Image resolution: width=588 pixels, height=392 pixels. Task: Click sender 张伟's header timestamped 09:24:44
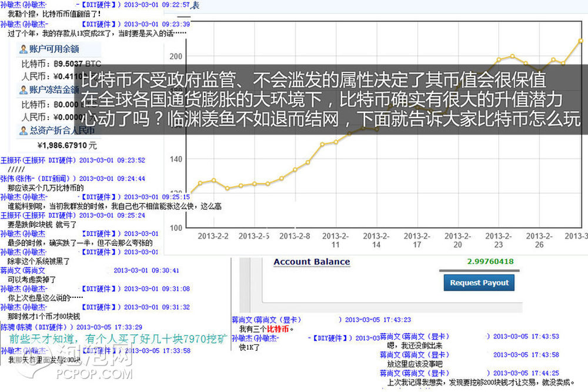73,179
